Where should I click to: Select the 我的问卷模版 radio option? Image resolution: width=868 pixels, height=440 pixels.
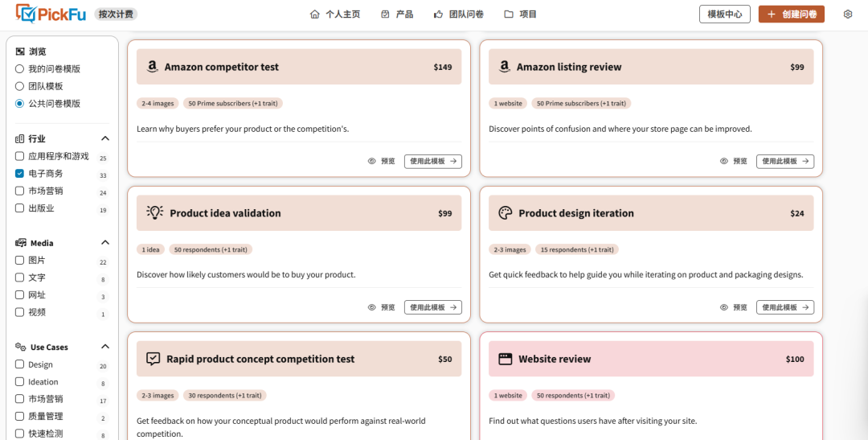tap(20, 69)
